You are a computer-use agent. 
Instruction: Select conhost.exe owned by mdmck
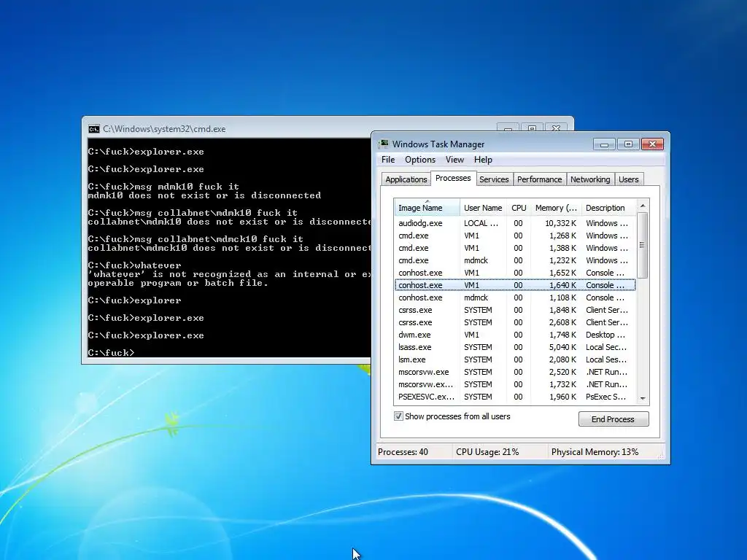click(515, 297)
